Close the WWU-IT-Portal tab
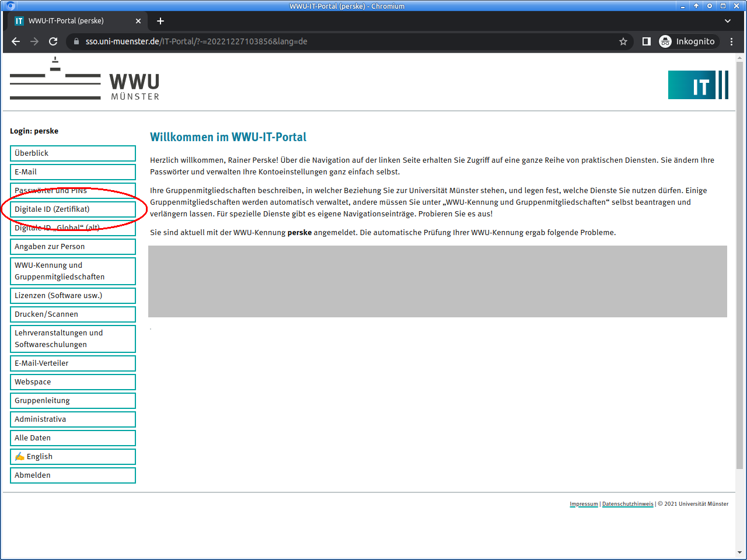This screenshot has height=560, width=747. click(138, 21)
